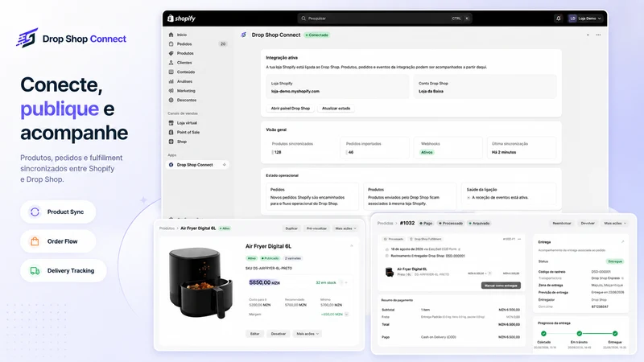Image resolution: width=644 pixels, height=362 pixels.
Task: Click the Entrega card external link arrow
Action: pos(622,242)
